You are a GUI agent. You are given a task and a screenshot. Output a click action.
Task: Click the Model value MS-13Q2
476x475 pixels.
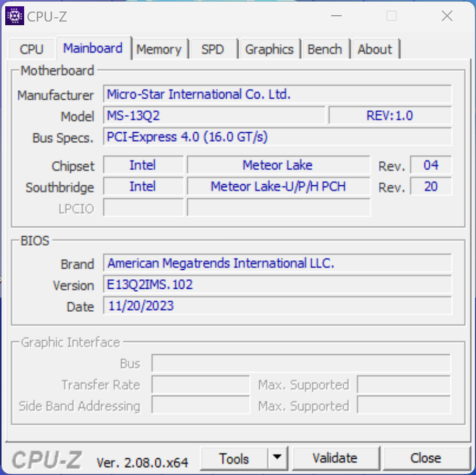pos(214,115)
